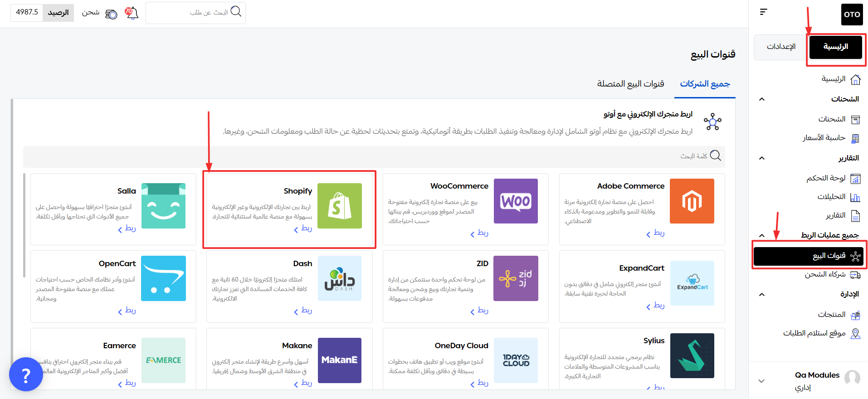Viewport: 868px width, 399px height.
Task: Click the Qa Modules user avatar
Action: tap(852, 378)
